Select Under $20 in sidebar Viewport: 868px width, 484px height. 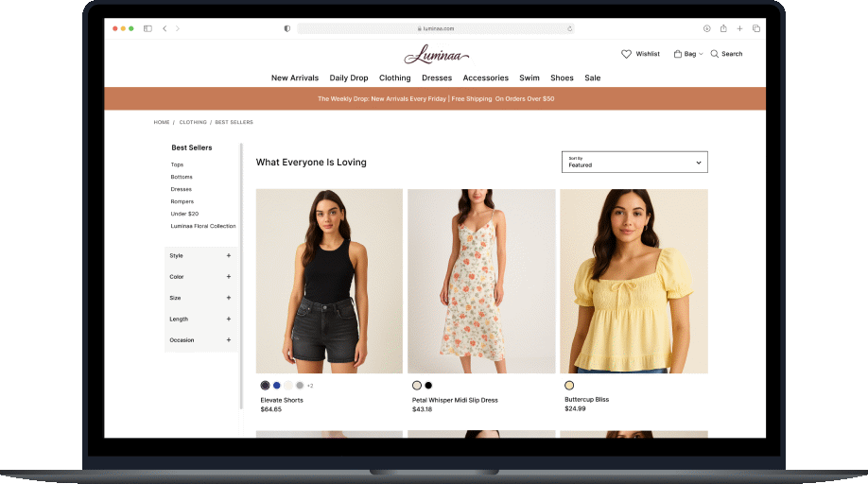(184, 214)
